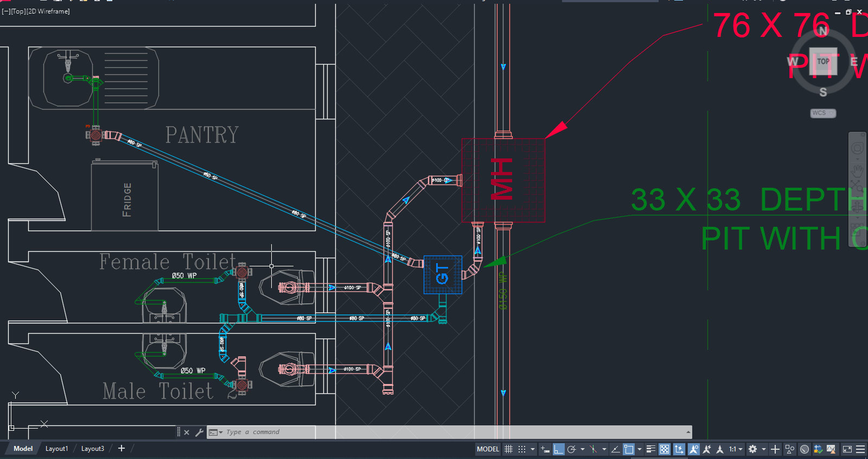This screenshot has width=868, height=459.
Task: Click TOP face of ViewCube
Action: pos(823,61)
